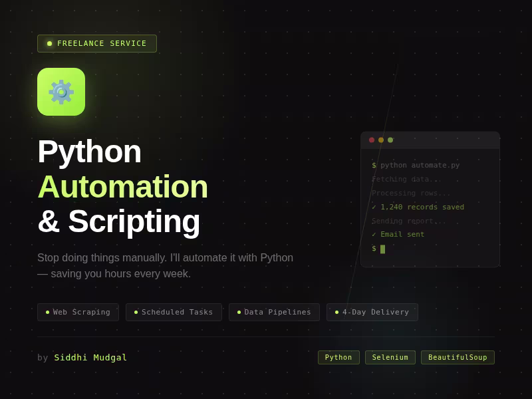Click the 'Stop doing things manually' tagline
Image resolution: width=532 pixels, height=399 pixels.
pos(165,265)
